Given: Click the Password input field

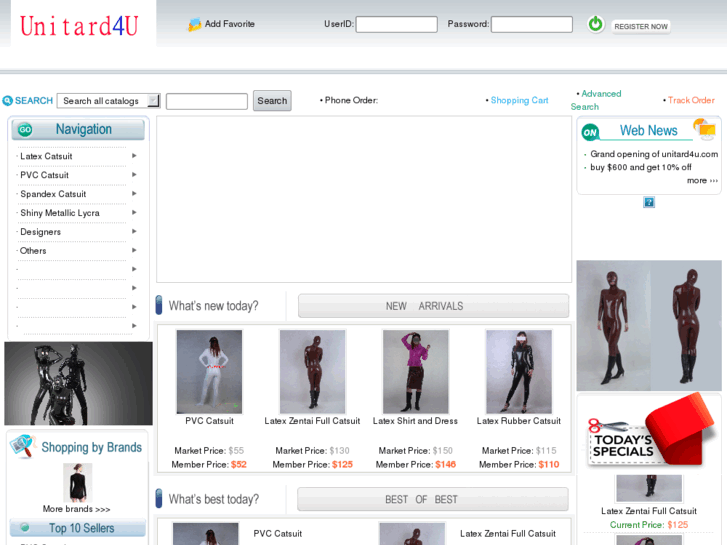Looking at the screenshot, I should [x=532, y=25].
